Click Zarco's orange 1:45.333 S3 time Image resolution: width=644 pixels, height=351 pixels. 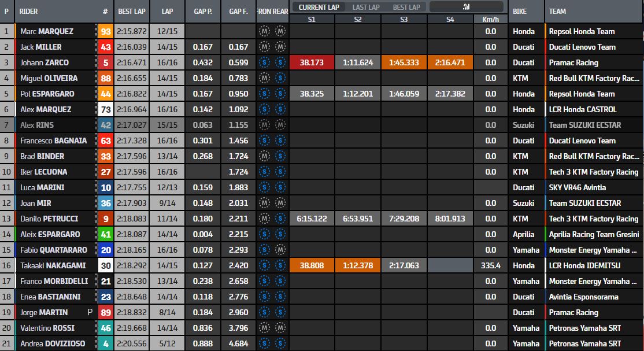point(404,62)
